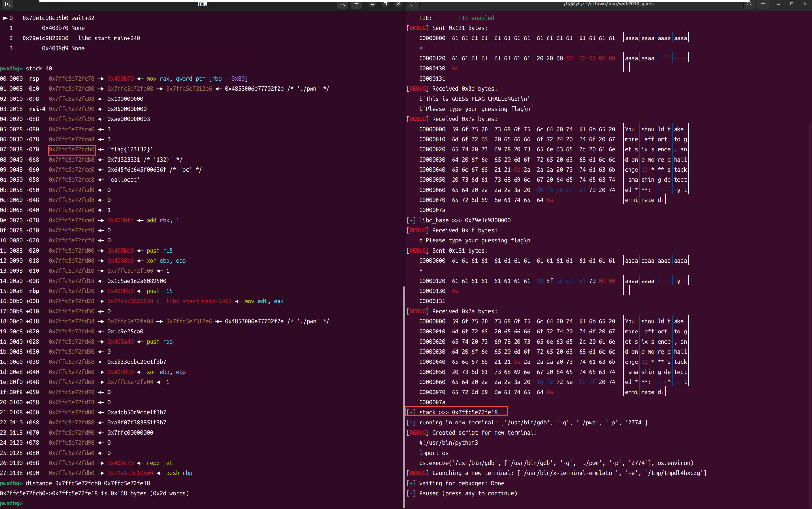812x509 pixels.
Task: Click the value 0xa8f07f383851f3b7
Action: 137,423
